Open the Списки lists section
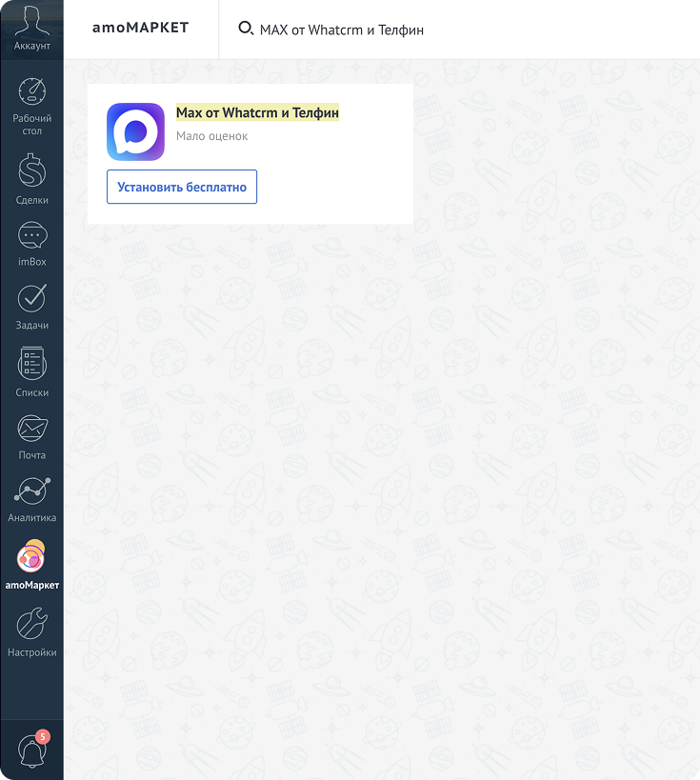 pyautogui.click(x=31, y=371)
